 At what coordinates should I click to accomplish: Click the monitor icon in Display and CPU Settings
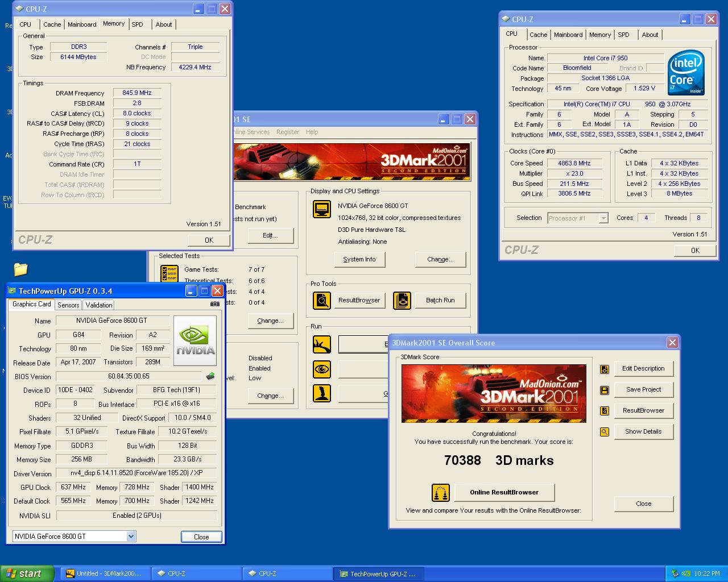(x=322, y=209)
